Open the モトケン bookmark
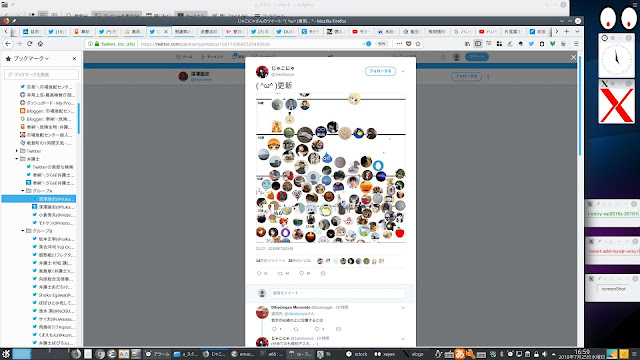Image resolution: width=640 pixels, height=360 pixels. [x=53, y=223]
